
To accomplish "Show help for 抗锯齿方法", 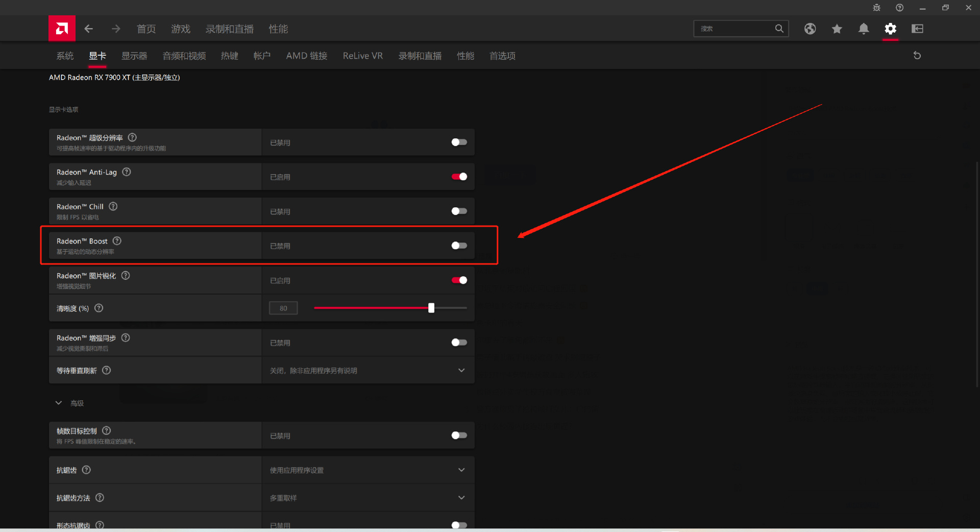I will point(100,497).
